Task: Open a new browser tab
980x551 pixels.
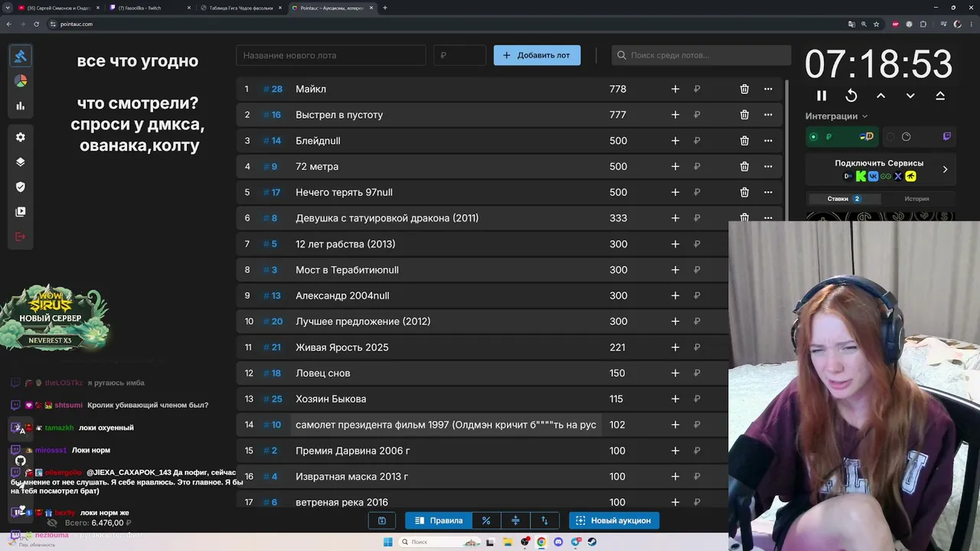Action: (x=385, y=8)
